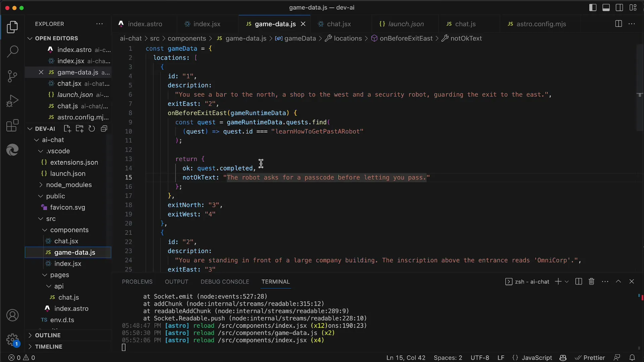
Task: Open the Edge browser tools icon in activity bar
Action: click(12, 150)
